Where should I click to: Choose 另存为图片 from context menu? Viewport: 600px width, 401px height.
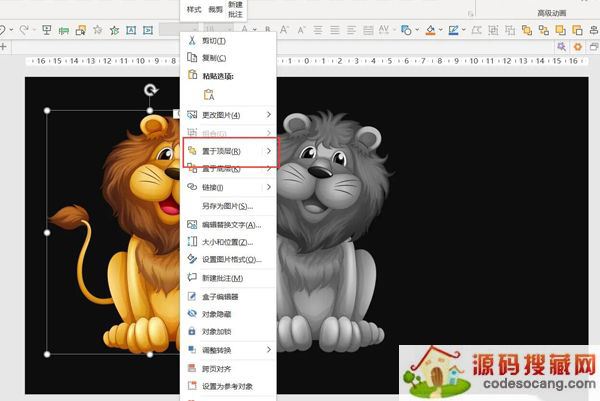point(224,206)
